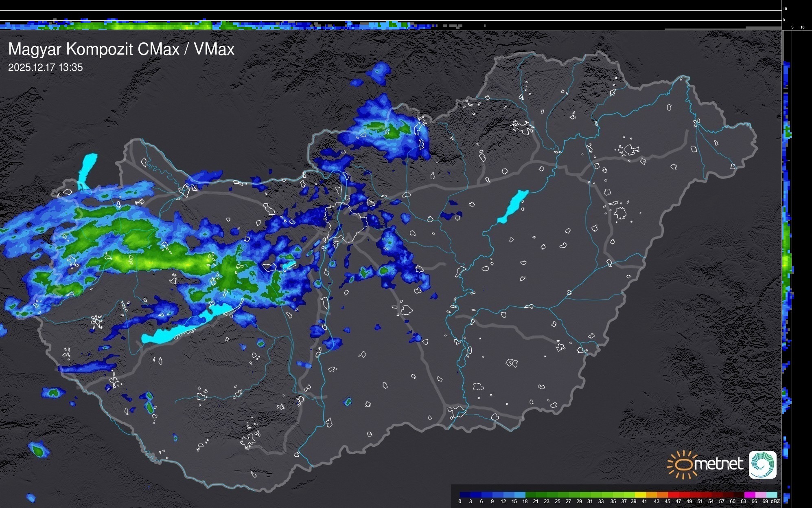Image resolution: width=812 pixels, height=508 pixels.
Task: Open the green spiral app icon
Action: (762, 465)
